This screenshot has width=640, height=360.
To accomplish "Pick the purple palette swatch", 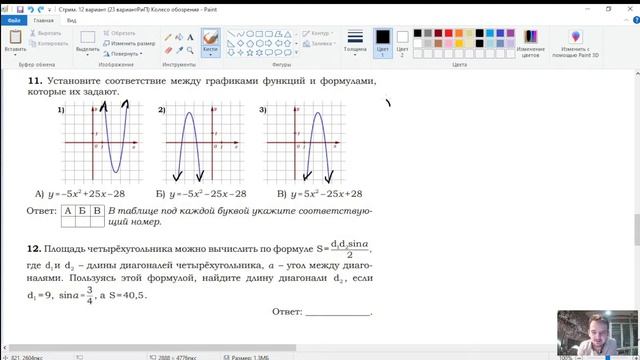I will click(511, 33).
